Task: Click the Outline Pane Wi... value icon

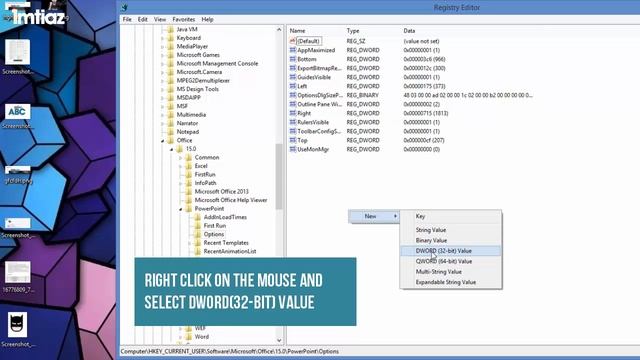Action: (x=293, y=104)
